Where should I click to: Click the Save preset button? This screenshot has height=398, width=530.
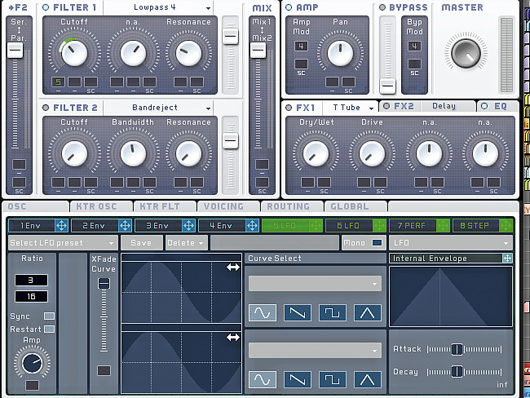tap(142, 243)
